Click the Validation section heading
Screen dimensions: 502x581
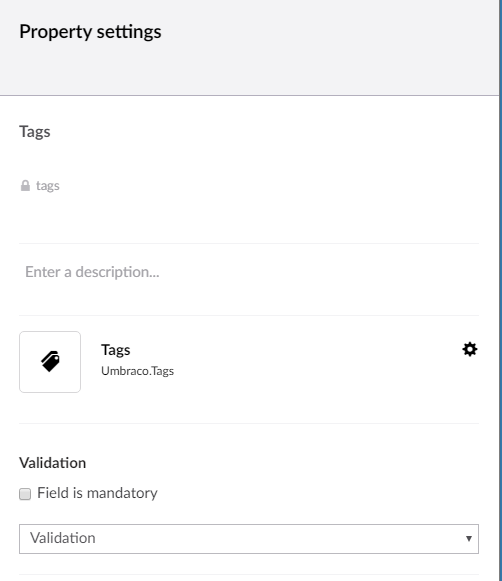[53, 463]
